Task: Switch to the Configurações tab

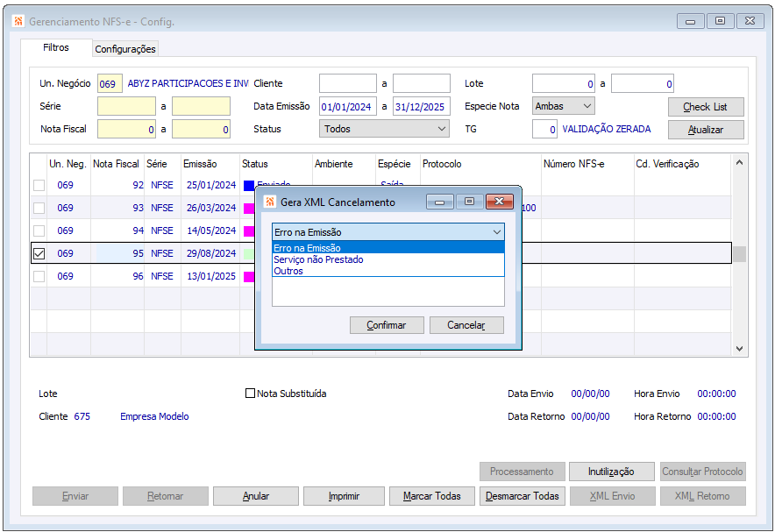Action: (x=125, y=49)
